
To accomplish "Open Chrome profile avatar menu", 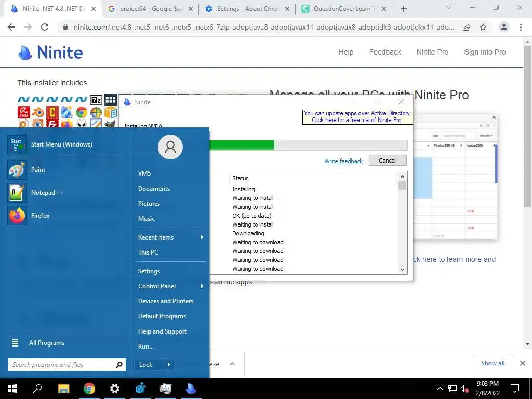I will (504, 27).
